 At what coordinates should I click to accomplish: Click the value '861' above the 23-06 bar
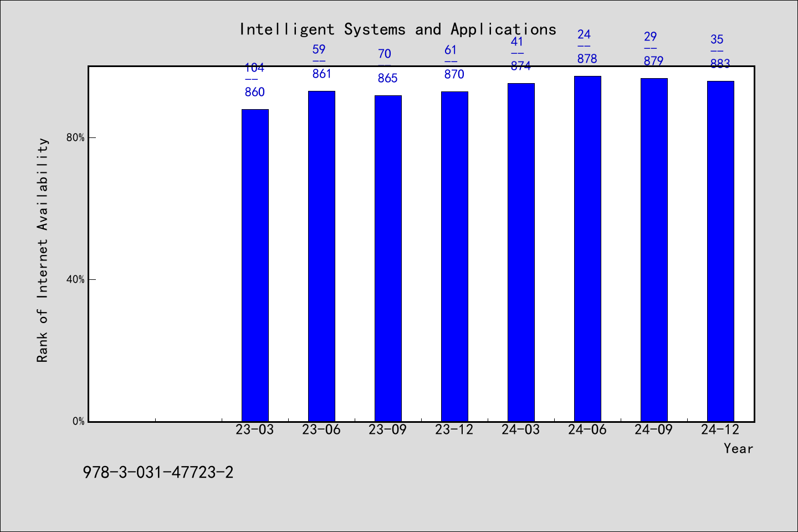point(321,74)
